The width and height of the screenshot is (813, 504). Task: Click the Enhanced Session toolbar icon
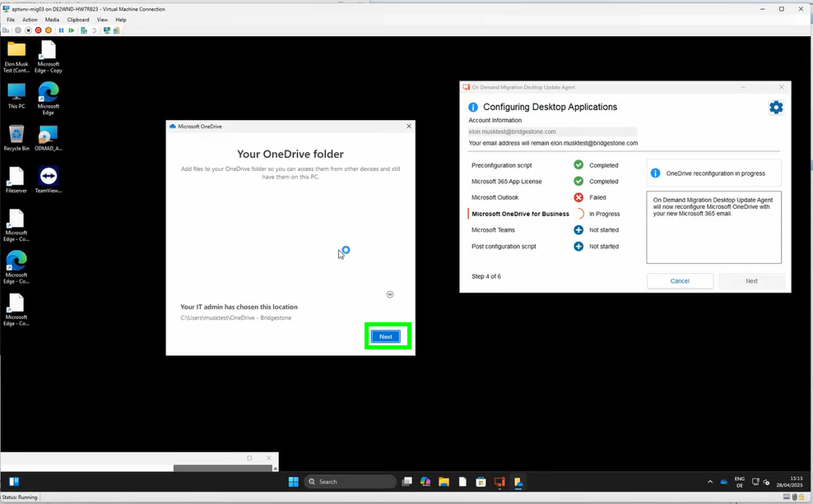[107, 30]
